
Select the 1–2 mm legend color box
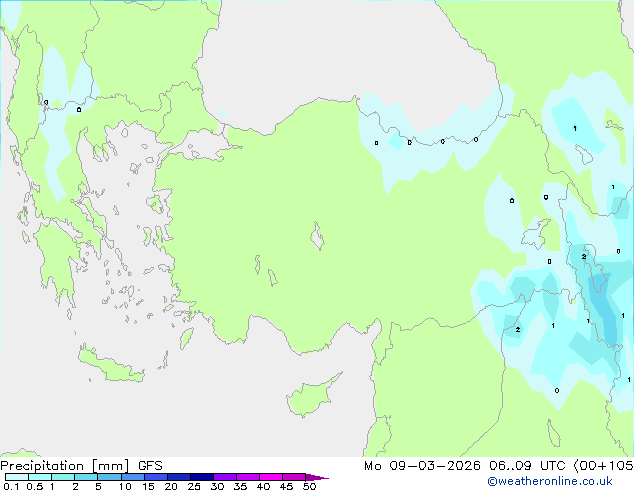point(63,477)
